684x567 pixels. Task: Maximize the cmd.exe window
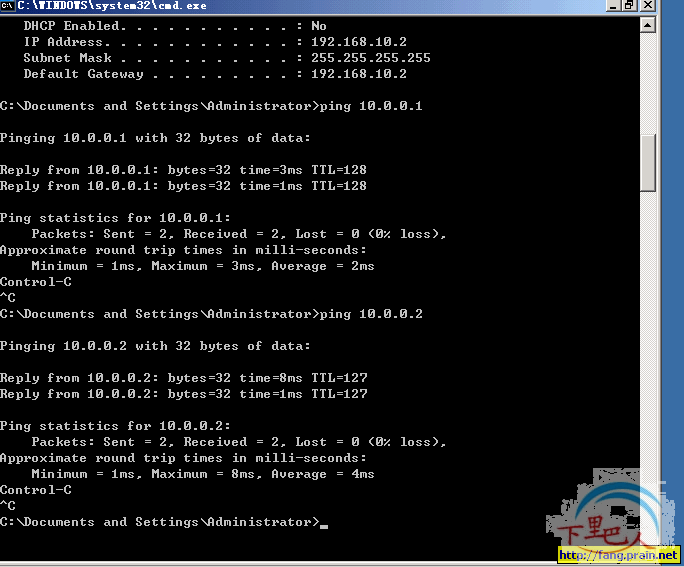tap(630, 7)
